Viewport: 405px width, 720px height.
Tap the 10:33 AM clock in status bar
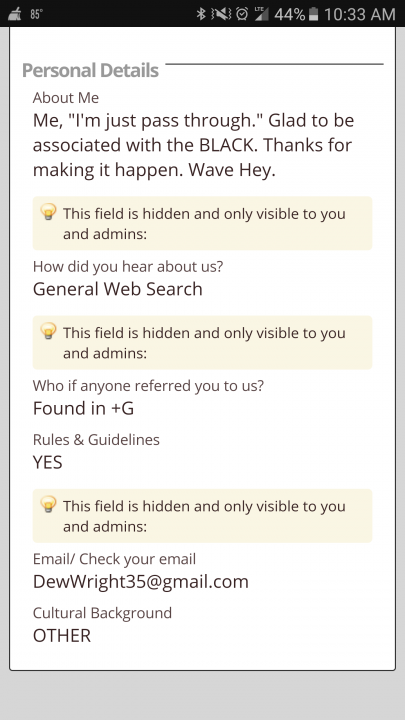(x=360, y=14)
